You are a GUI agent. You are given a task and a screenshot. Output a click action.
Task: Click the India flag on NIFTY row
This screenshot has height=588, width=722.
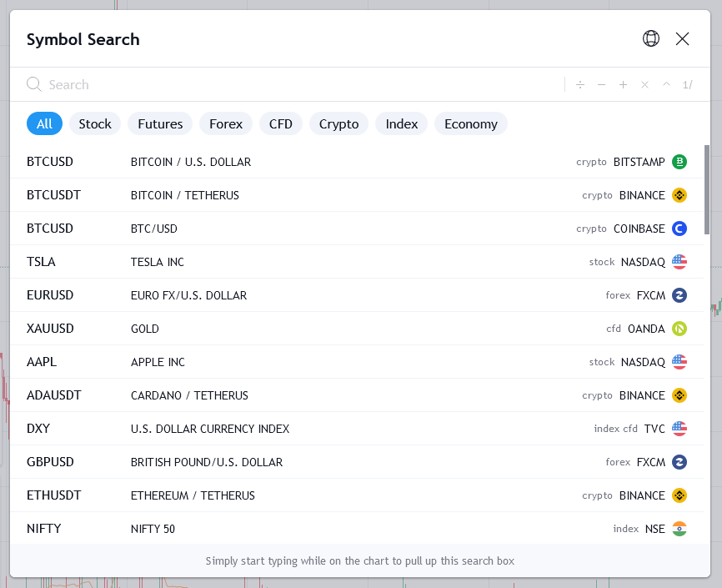pos(679,529)
